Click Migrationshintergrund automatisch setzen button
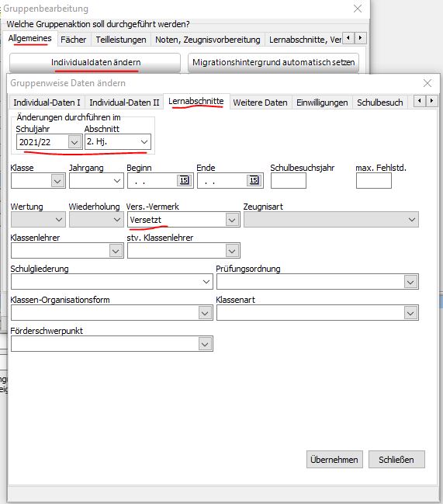The height and width of the screenshot is (504, 443). pyautogui.click(x=274, y=62)
